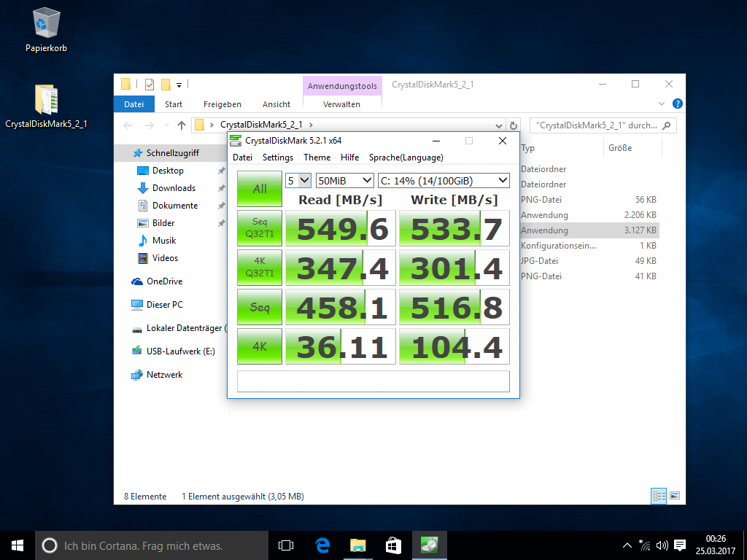This screenshot has height=560, width=747.
Task: Start the plain 4K benchmark button
Action: point(260,346)
